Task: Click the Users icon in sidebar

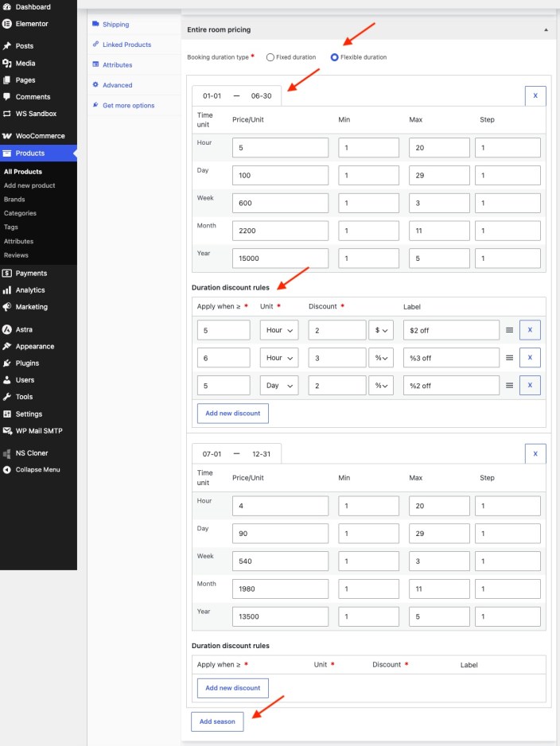Action: coord(6,380)
